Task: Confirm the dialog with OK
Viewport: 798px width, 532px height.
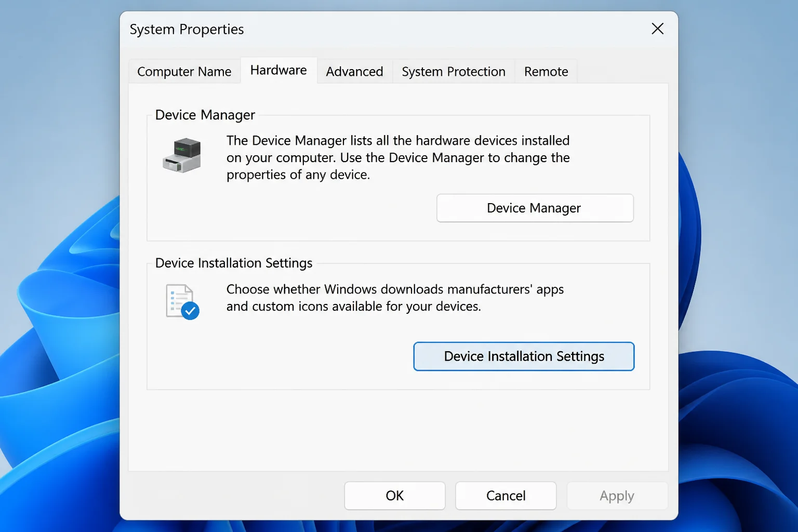Action: coord(395,496)
